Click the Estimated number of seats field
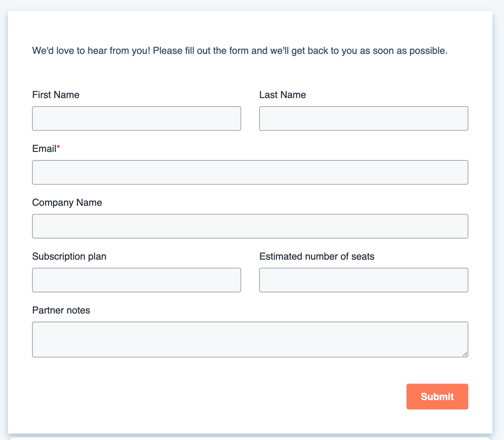The width and height of the screenshot is (504, 440). point(364,280)
